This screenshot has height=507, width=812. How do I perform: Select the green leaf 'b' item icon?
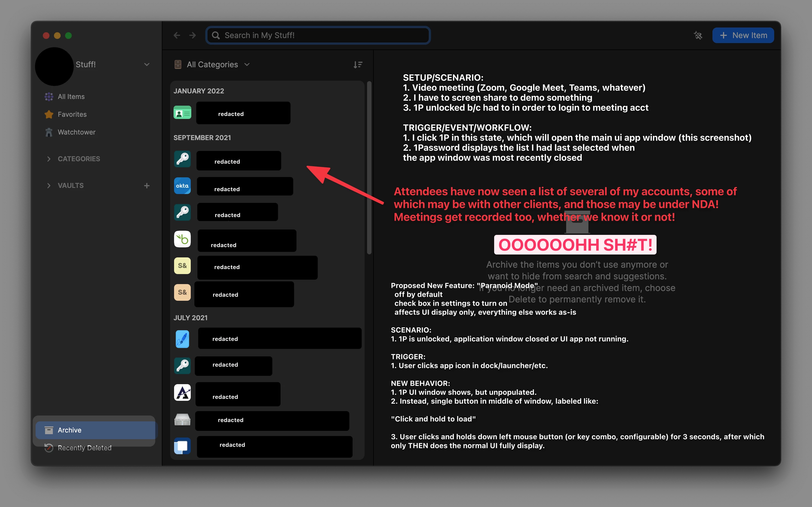click(x=182, y=239)
